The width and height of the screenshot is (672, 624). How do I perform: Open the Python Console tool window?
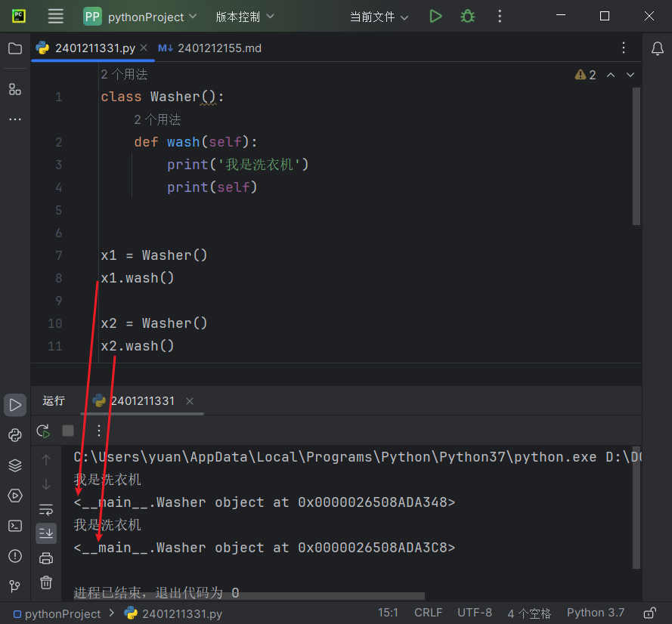click(15, 435)
